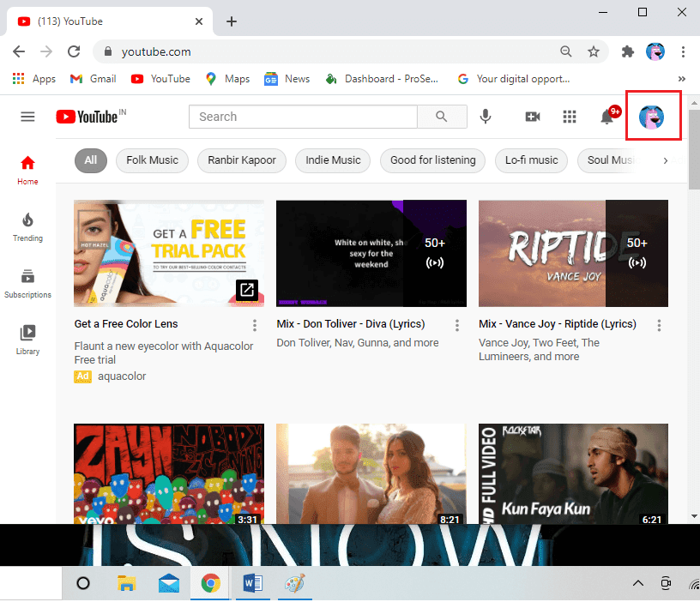Click the browser back arrow

tap(19, 51)
